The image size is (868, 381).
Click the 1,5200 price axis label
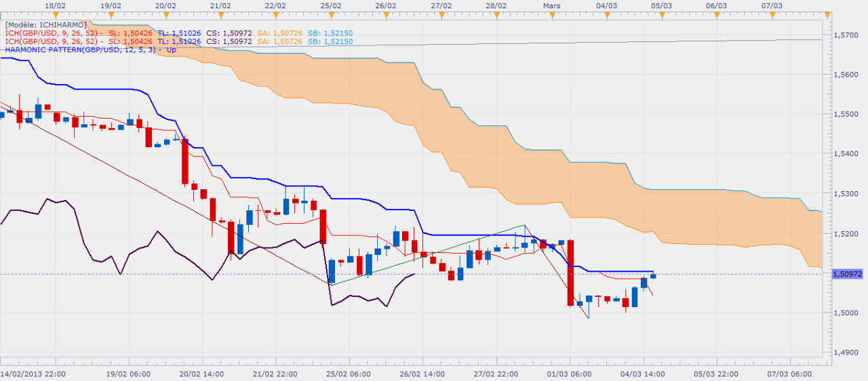click(x=847, y=234)
